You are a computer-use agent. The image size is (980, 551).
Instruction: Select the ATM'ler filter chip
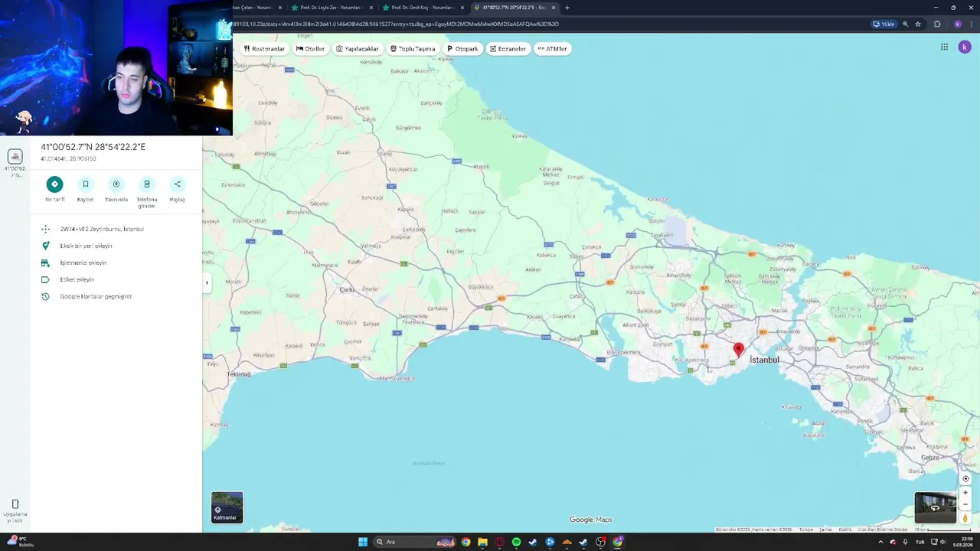click(x=552, y=48)
